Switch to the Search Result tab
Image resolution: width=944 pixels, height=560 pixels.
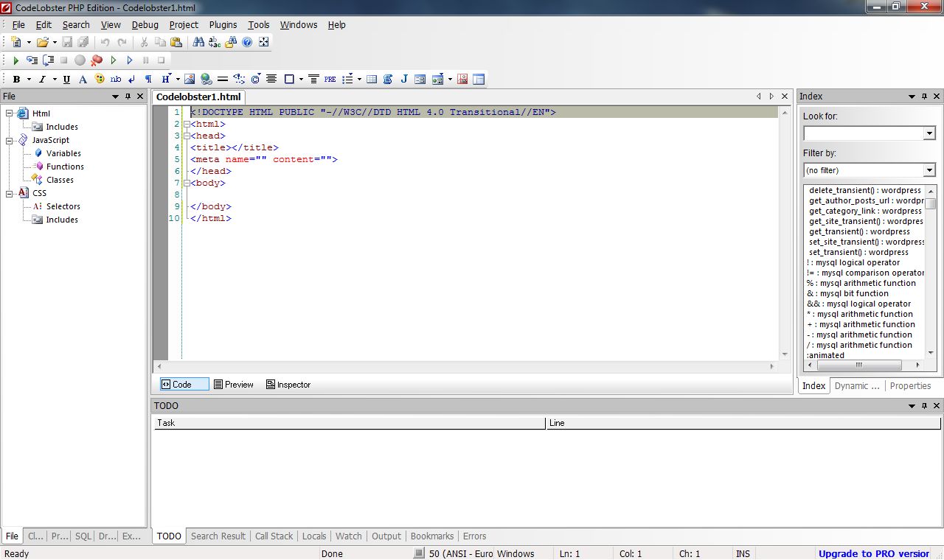coord(218,536)
